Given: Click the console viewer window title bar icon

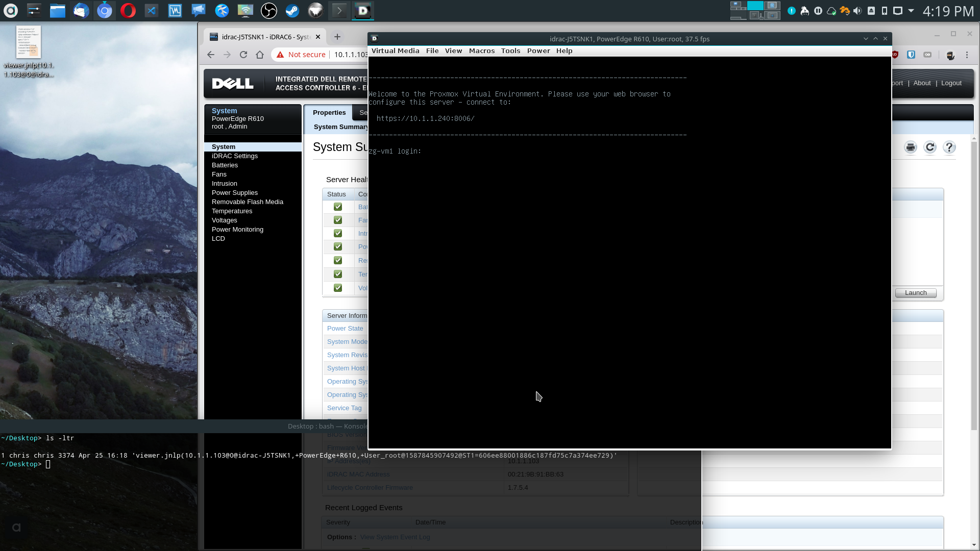Looking at the screenshot, I should click(x=374, y=38).
